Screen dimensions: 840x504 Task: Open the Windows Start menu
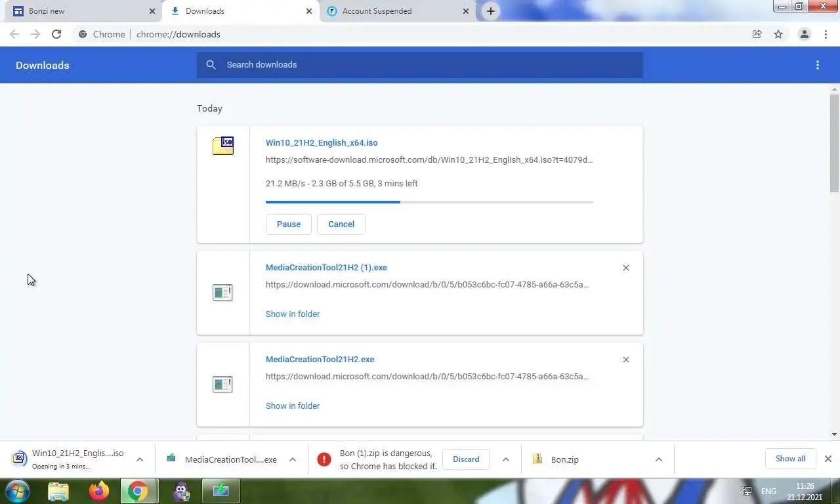(x=16, y=491)
